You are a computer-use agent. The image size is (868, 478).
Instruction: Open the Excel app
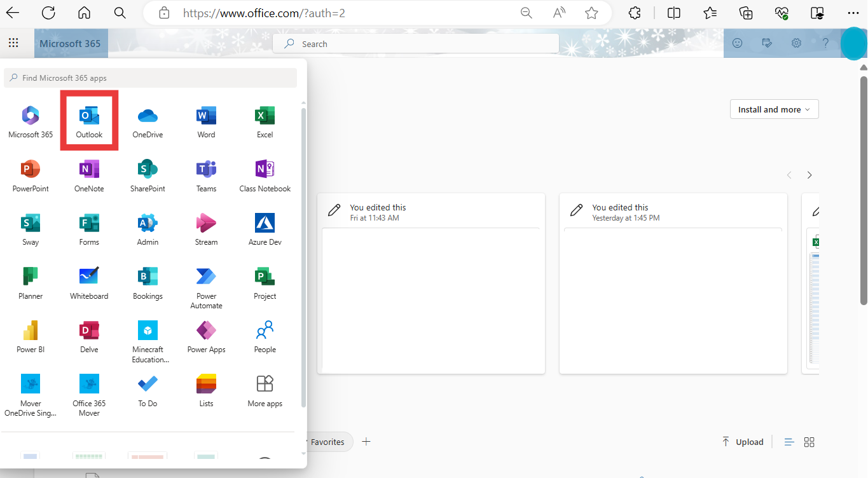click(x=265, y=121)
